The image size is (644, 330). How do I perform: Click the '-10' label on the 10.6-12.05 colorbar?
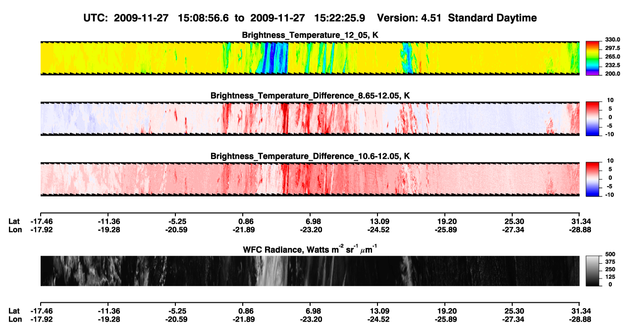click(609, 195)
